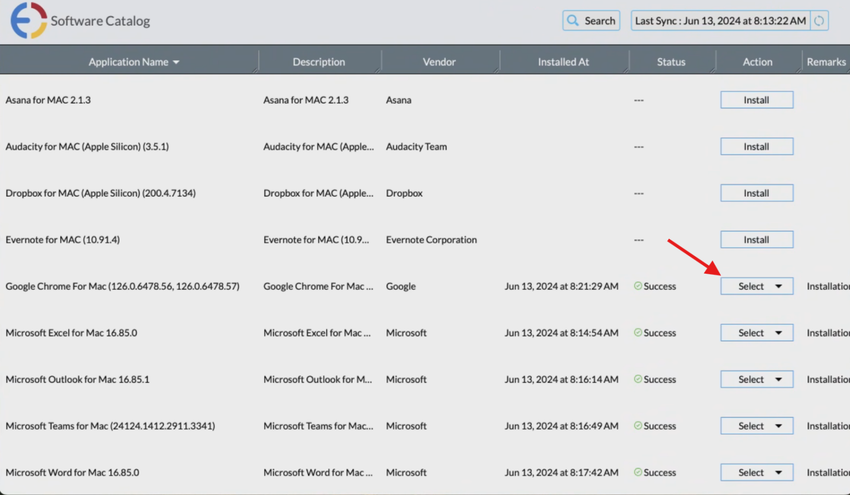Click the sync refresh icon
850x495 pixels.
point(819,21)
